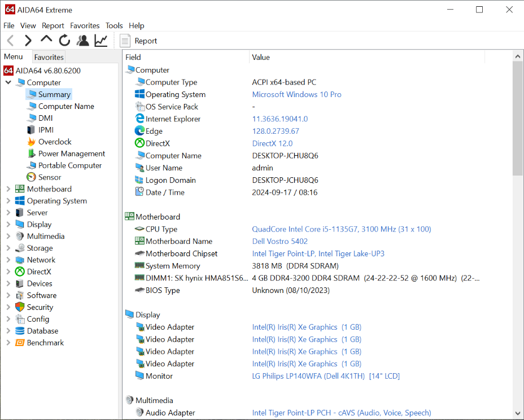Click the Security shield icon
The height and width of the screenshot is (420, 524).
coord(20,307)
